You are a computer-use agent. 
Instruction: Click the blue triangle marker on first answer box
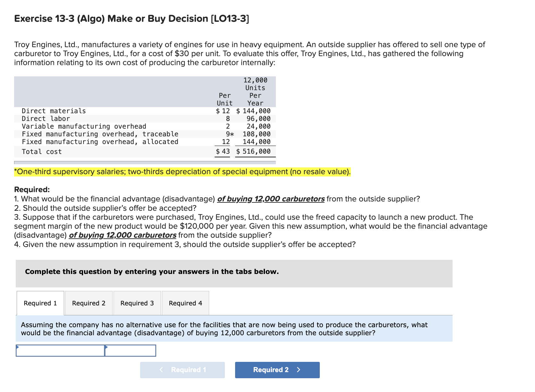point(18,347)
